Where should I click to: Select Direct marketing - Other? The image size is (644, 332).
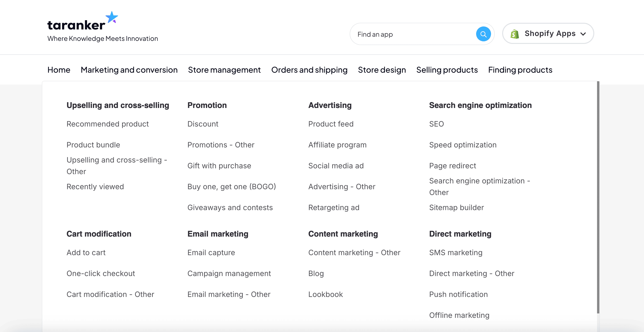click(x=472, y=273)
